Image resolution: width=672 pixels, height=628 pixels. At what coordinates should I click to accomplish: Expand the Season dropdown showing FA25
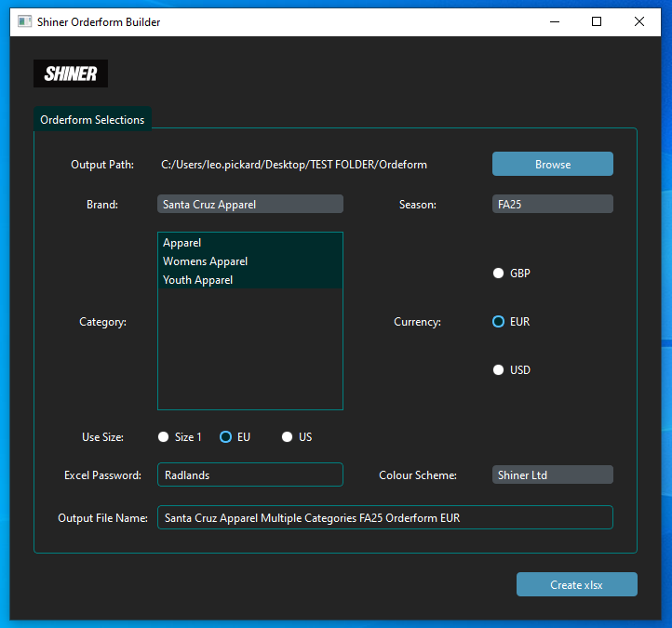pyautogui.click(x=552, y=204)
